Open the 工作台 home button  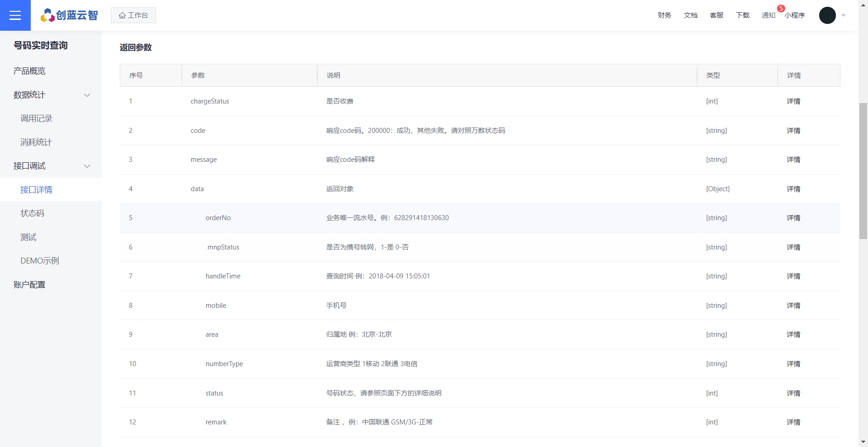(x=133, y=15)
